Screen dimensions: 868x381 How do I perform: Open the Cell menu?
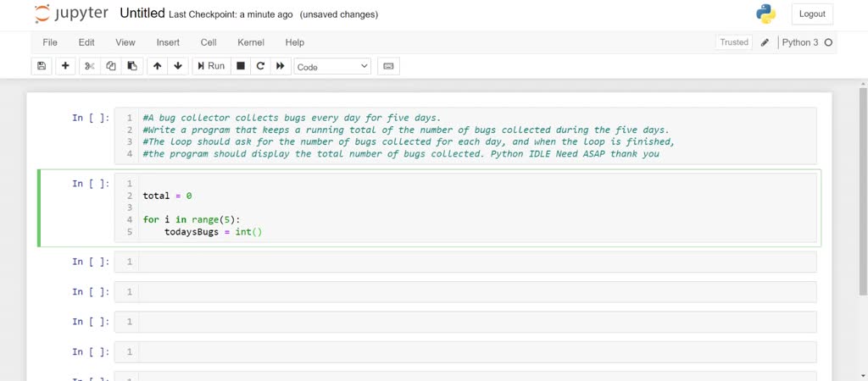[209, 42]
